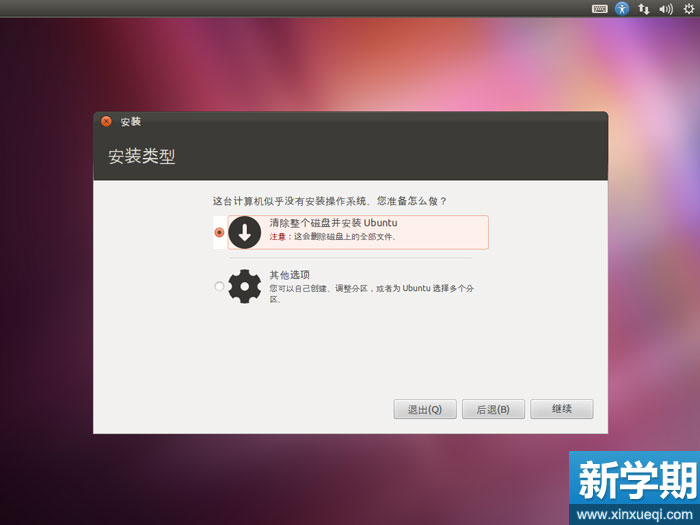Click the 继续 button
This screenshot has height=525, width=700.
coord(562,409)
